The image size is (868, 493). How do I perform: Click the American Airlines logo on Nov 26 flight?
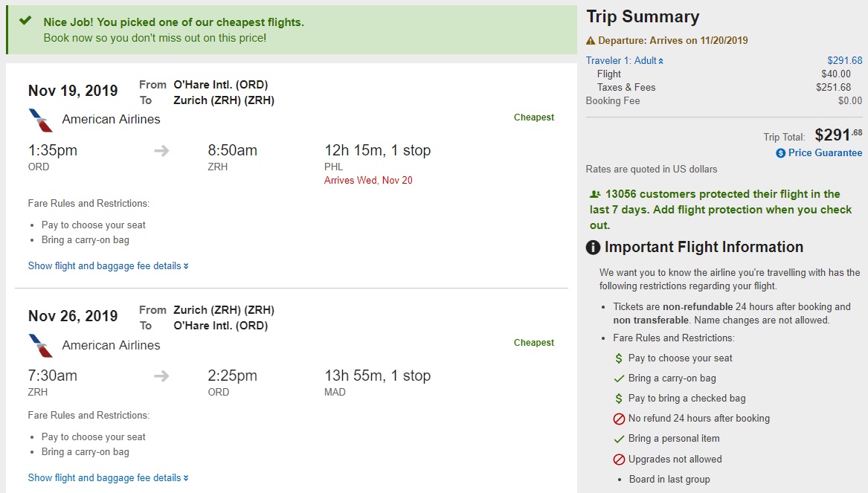tap(41, 346)
